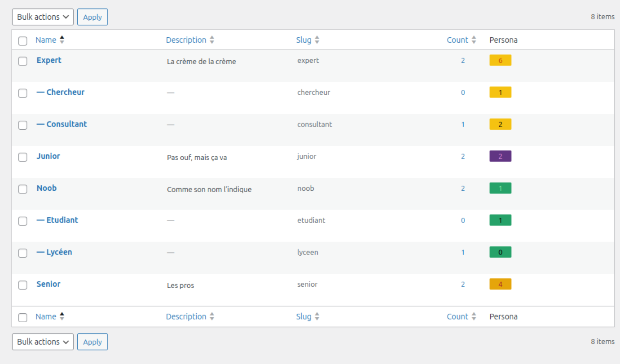This screenshot has width=620, height=364.
Task: Click the Senior term name
Action: click(48, 284)
